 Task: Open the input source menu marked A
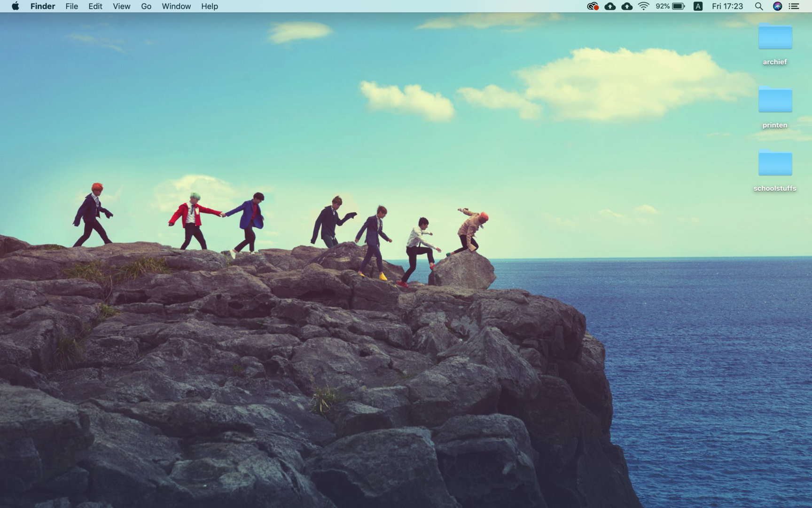tap(698, 6)
